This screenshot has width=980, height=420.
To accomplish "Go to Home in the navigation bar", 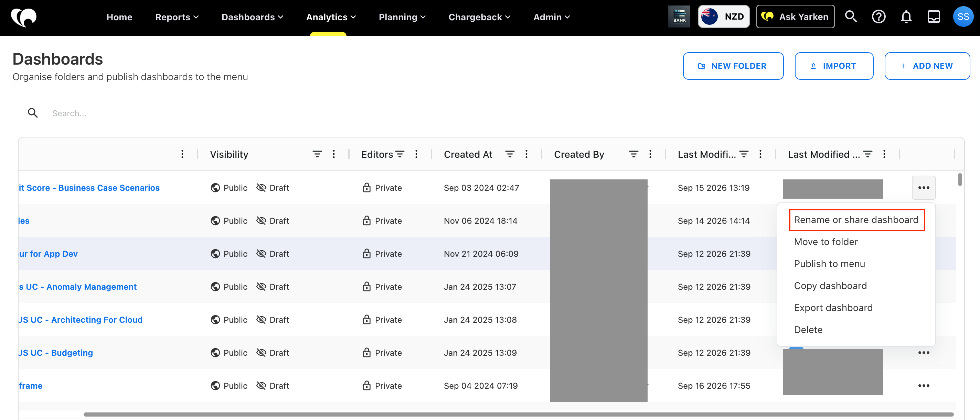I will pyautogui.click(x=119, y=17).
